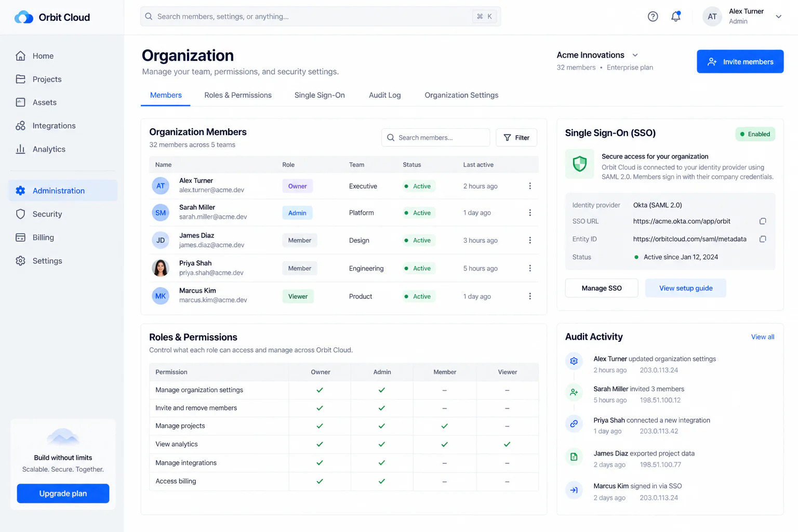Click the Assets icon in the sidebar
This screenshot has height=532, width=798.
coord(20,102)
